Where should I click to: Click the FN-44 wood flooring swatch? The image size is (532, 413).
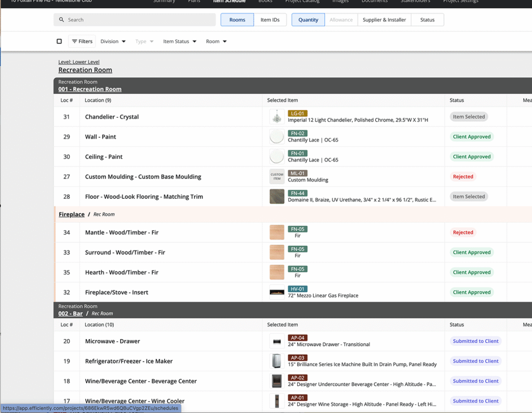pyautogui.click(x=277, y=197)
